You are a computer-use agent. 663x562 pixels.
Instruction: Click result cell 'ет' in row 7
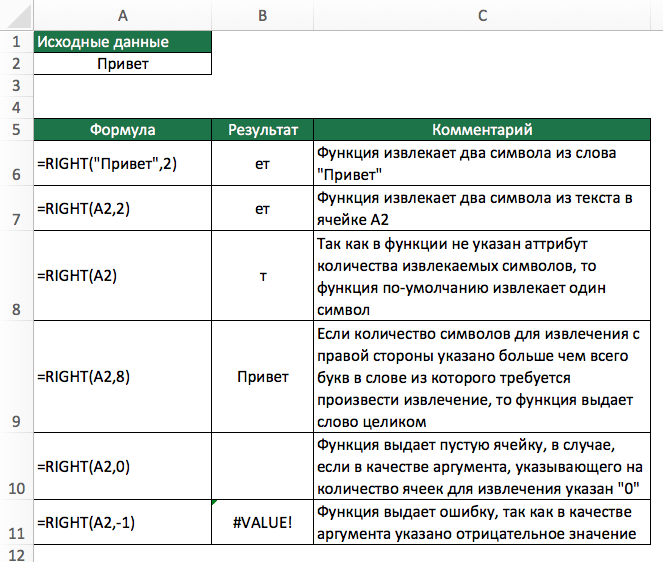pos(263,208)
